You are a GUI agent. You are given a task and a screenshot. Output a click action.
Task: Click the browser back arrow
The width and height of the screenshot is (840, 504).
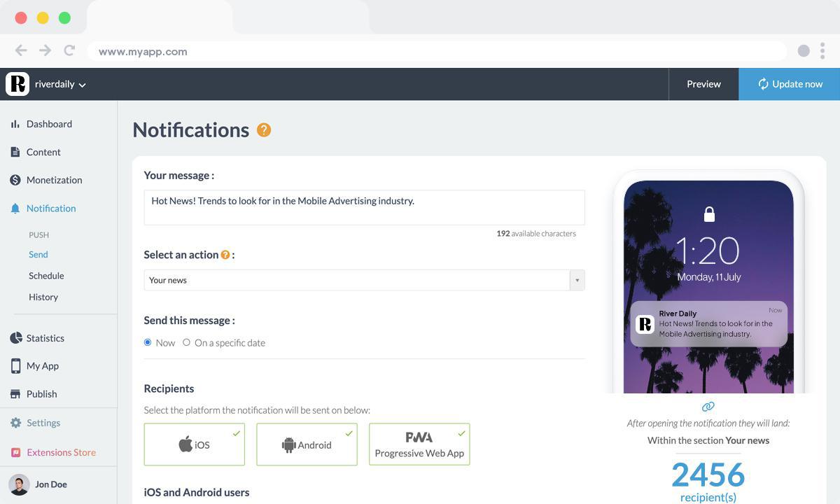[x=21, y=50]
